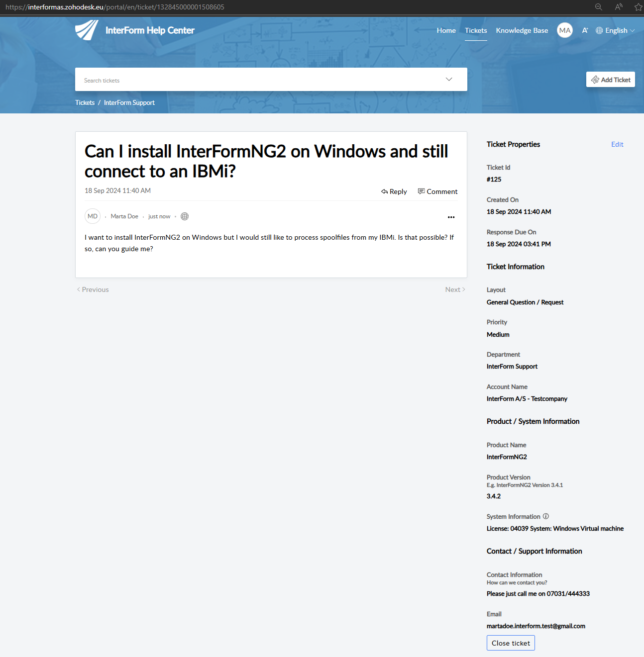Focus the Search tickets input field
The width and height of the screenshot is (644, 657).
(x=271, y=80)
